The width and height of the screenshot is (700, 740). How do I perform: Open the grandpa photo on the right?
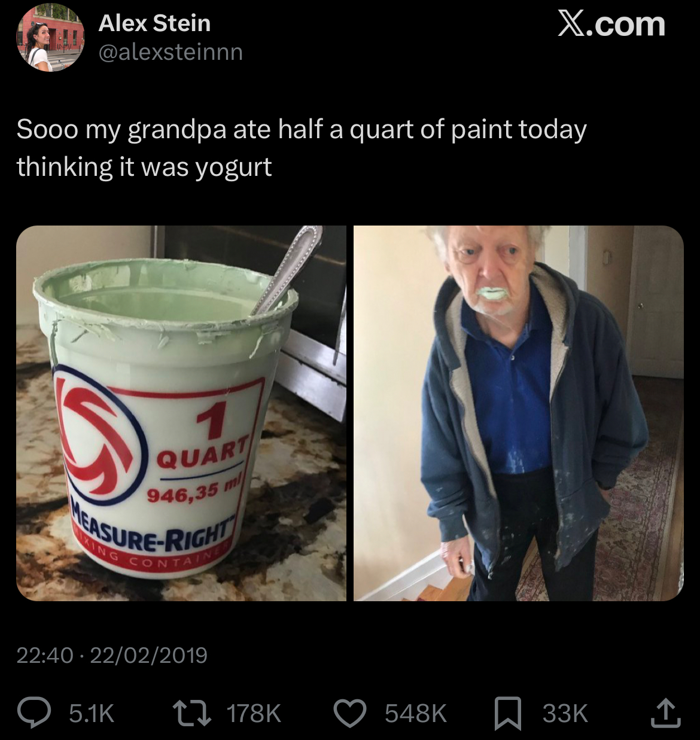(x=518, y=413)
